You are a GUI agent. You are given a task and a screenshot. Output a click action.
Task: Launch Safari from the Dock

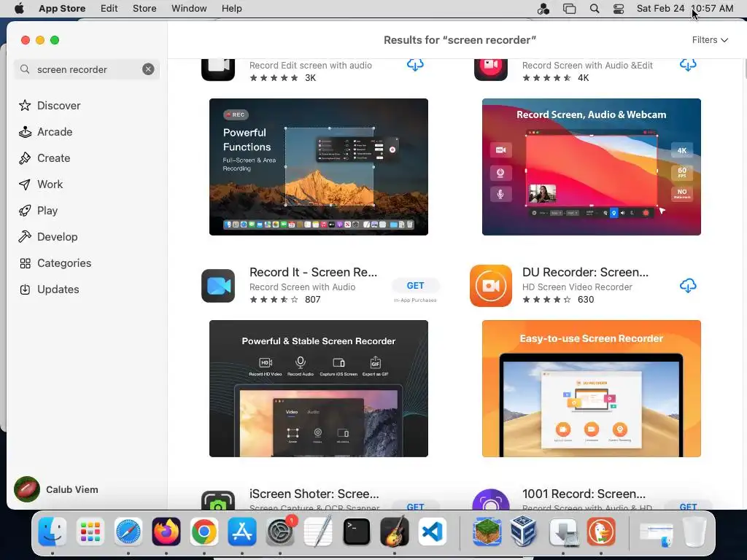[128, 532]
